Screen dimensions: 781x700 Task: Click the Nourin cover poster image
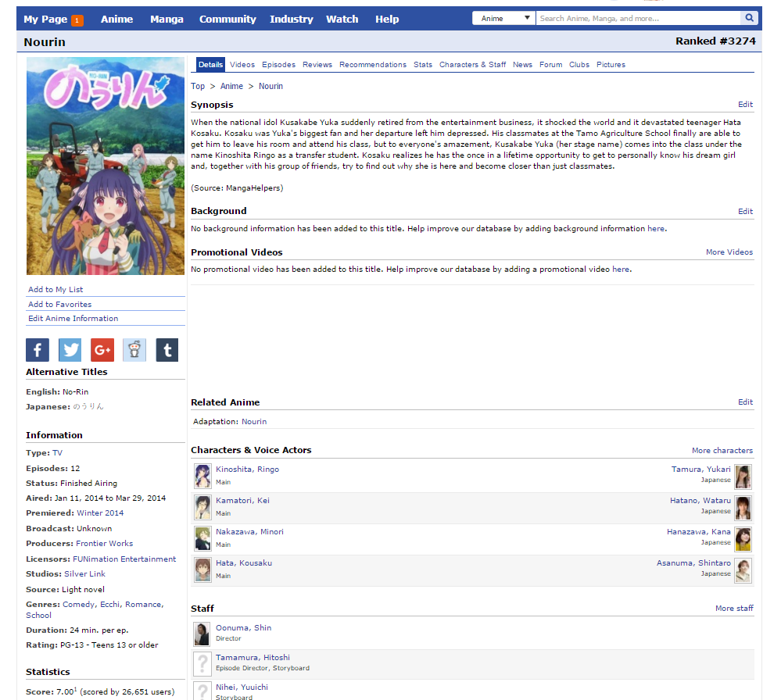[x=106, y=166]
